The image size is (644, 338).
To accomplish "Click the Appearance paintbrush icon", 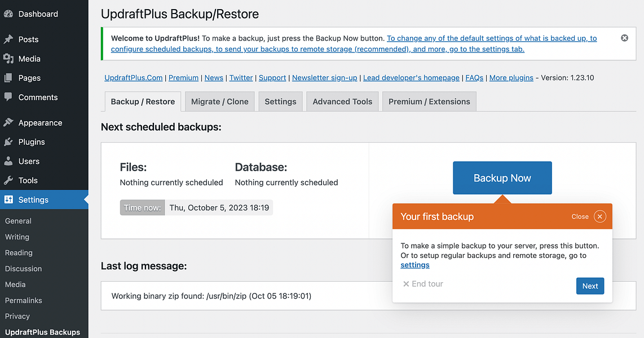I will pos(9,122).
